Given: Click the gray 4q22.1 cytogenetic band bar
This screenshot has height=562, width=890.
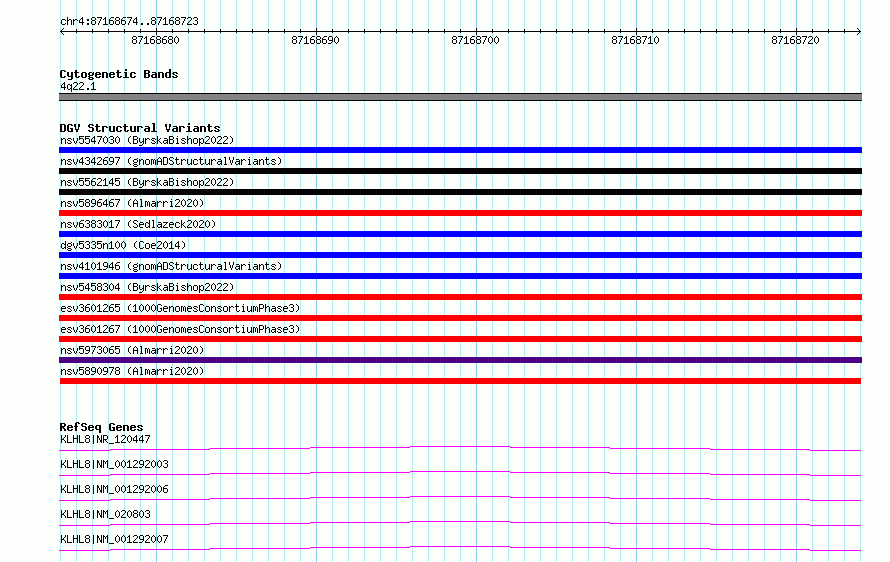Looking at the screenshot, I should point(460,97).
